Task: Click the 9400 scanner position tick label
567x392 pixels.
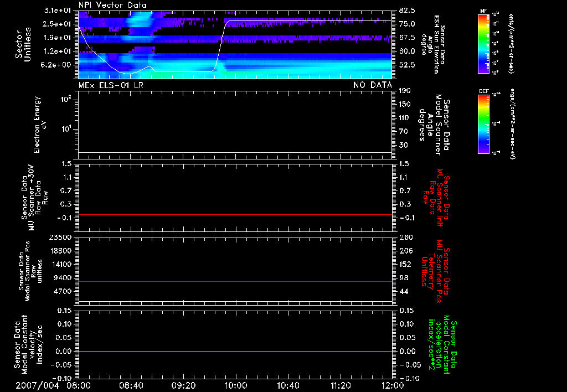Action: click(63, 278)
